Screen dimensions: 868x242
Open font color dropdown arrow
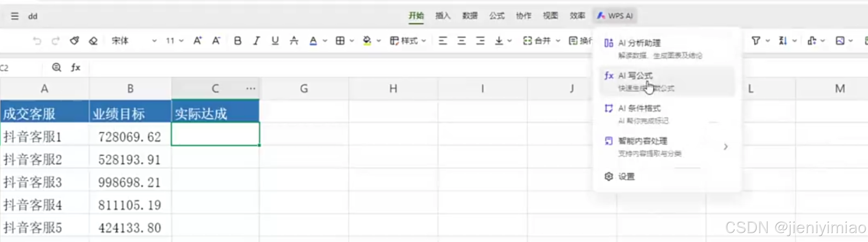pyautogui.click(x=325, y=41)
